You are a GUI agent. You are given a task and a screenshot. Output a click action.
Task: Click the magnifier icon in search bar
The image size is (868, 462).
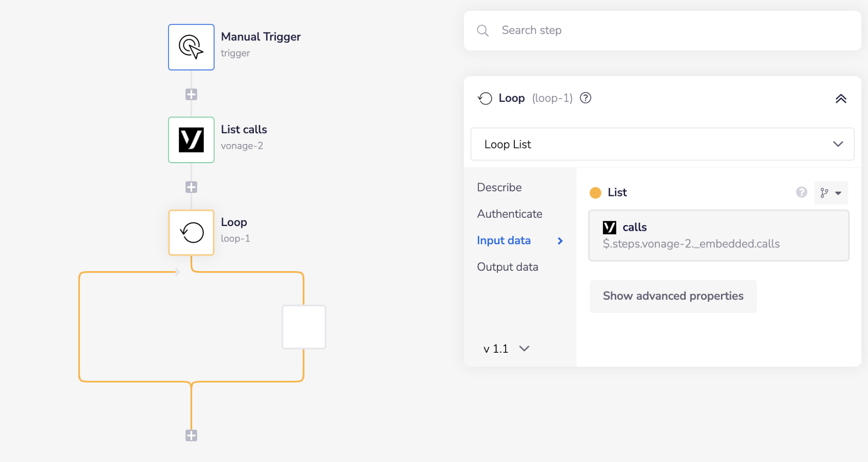pyautogui.click(x=483, y=30)
